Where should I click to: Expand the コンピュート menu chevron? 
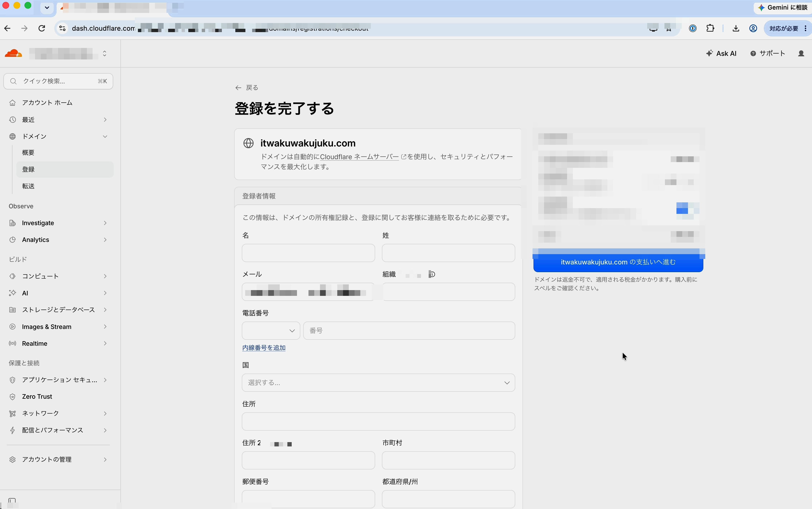(x=105, y=276)
